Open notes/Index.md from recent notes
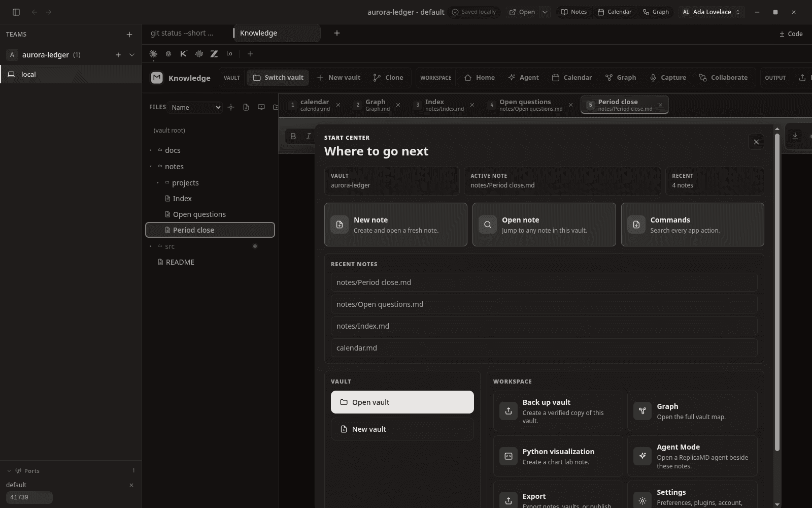This screenshot has height=508, width=812. tap(544, 326)
